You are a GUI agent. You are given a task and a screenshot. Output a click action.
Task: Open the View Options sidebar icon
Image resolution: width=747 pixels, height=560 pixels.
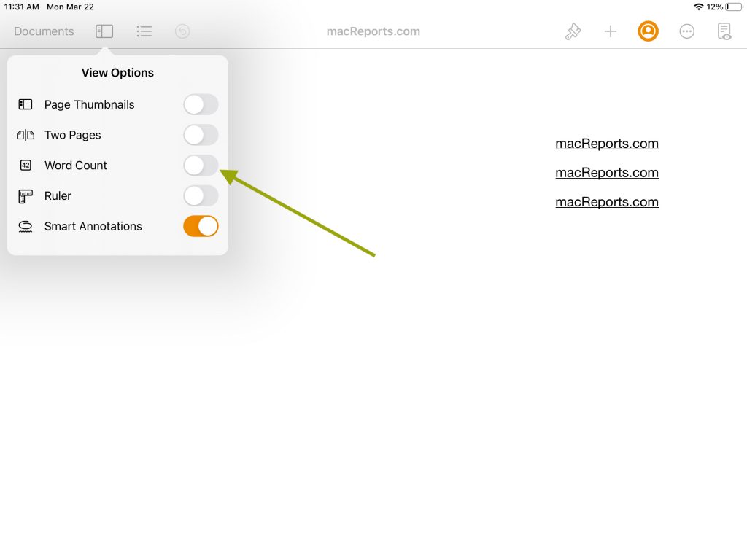point(104,31)
